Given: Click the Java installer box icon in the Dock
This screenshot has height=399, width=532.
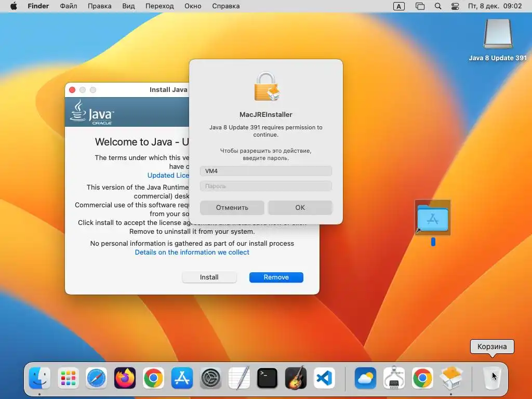Looking at the screenshot, I should coord(451,378).
